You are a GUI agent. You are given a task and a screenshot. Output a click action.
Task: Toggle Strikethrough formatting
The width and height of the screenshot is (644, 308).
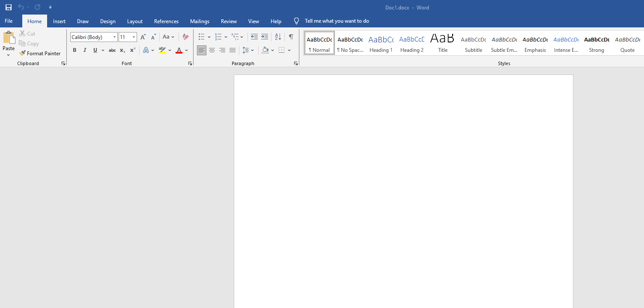112,50
